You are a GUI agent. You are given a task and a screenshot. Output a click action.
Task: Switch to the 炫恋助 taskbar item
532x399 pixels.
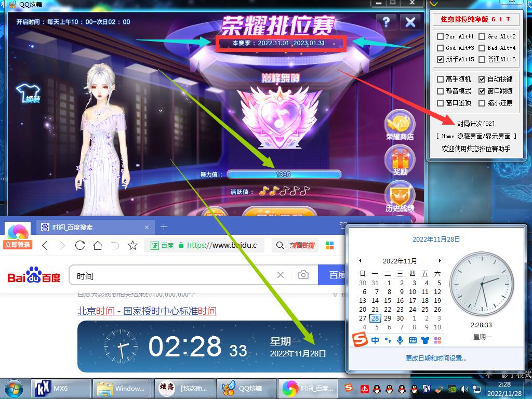185,389
